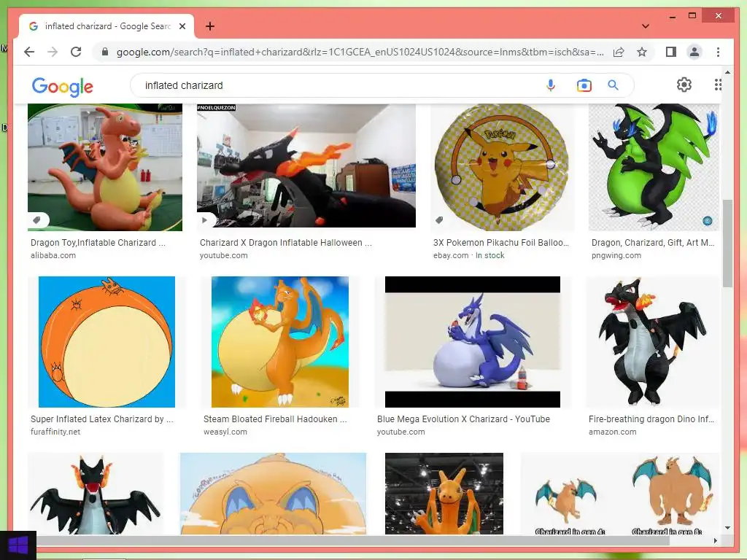Search by image with Google Lens
This screenshot has height=560, width=747.
584,85
